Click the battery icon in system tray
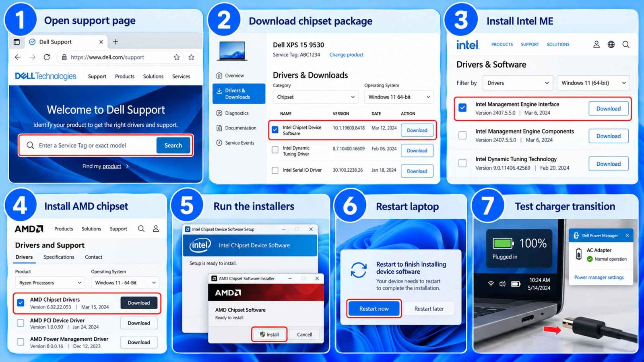The width and height of the screenshot is (644, 362). pos(516,284)
